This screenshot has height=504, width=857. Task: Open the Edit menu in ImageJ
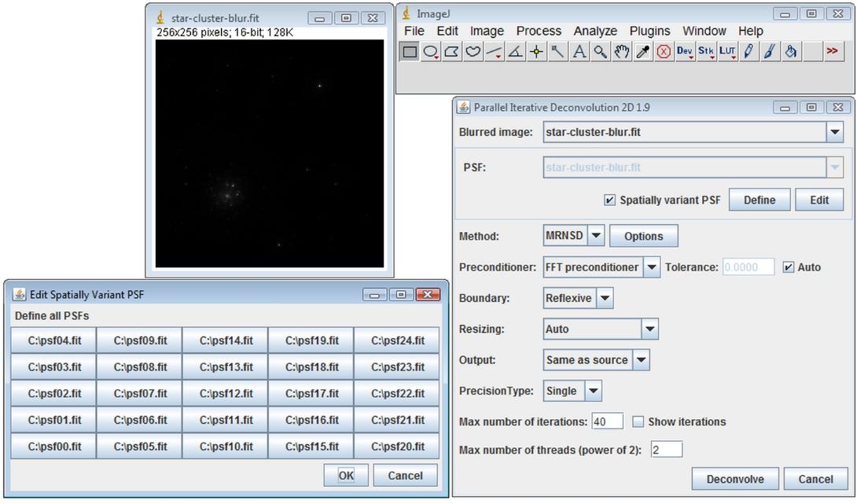(447, 31)
